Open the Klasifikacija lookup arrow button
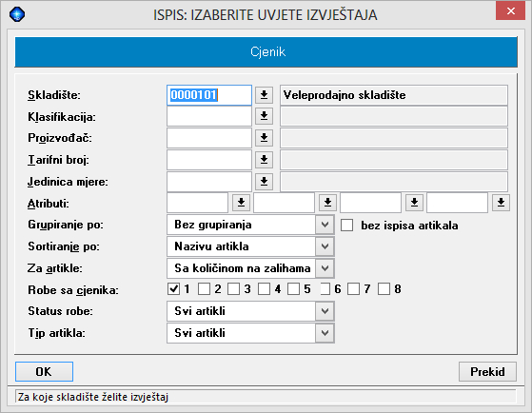The height and width of the screenshot is (413, 532). (264, 116)
